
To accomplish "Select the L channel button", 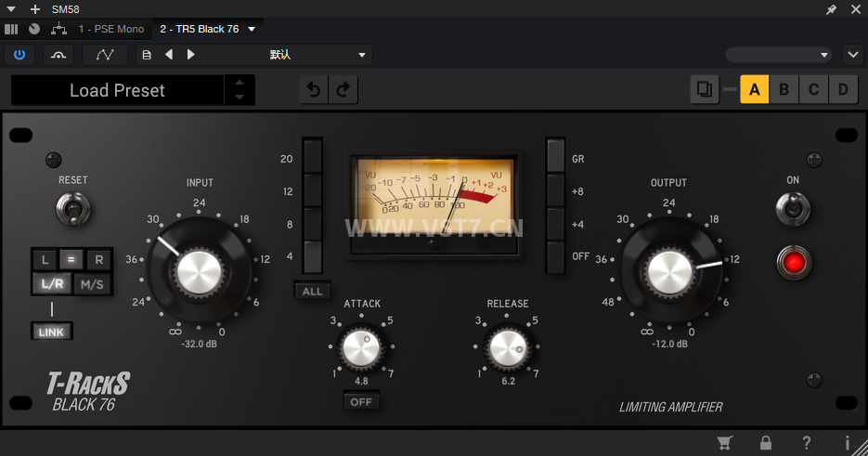I will (45, 259).
